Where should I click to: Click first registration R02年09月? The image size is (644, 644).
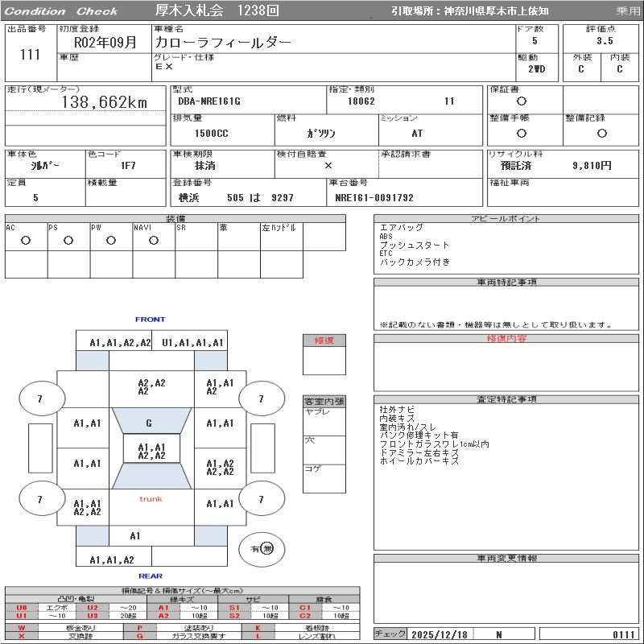[x=105, y=43]
